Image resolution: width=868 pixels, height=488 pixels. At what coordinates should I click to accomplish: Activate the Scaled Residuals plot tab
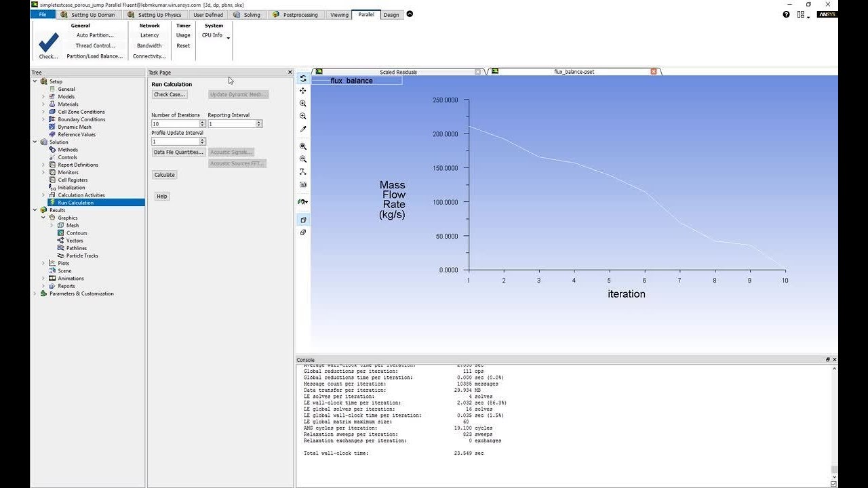[398, 72]
